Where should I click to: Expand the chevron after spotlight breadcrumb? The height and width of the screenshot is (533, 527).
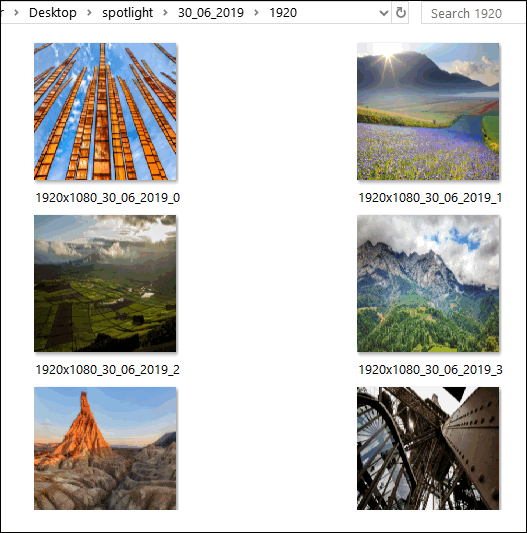(165, 13)
